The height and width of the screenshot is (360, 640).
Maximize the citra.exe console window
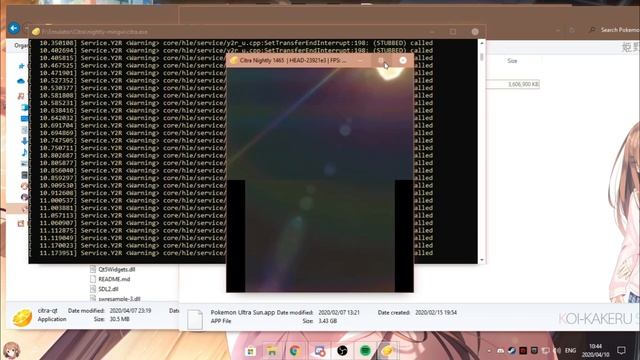click(x=453, y=31)
